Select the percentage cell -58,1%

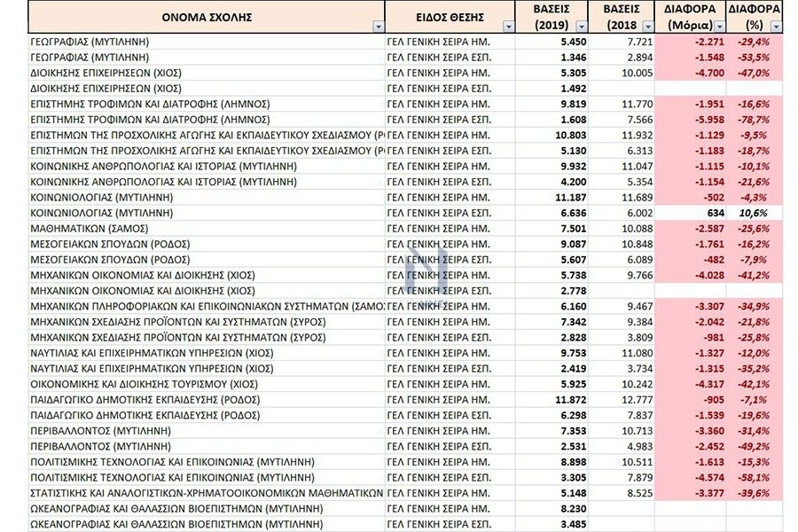[755, 478]
